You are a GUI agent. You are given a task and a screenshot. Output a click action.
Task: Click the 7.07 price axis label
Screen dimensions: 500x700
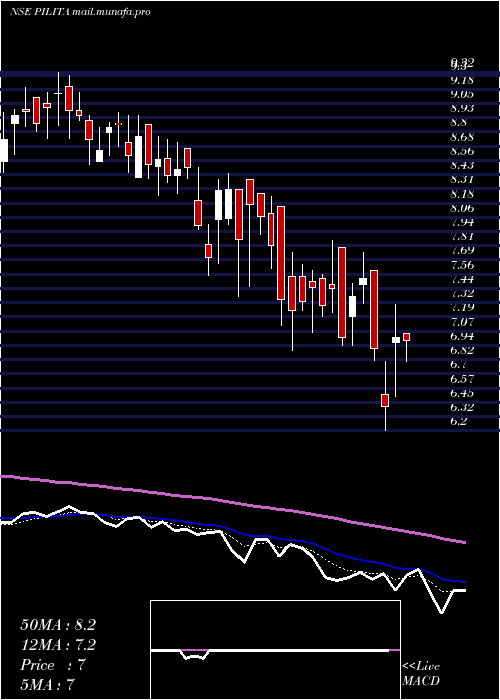point(462,321)
